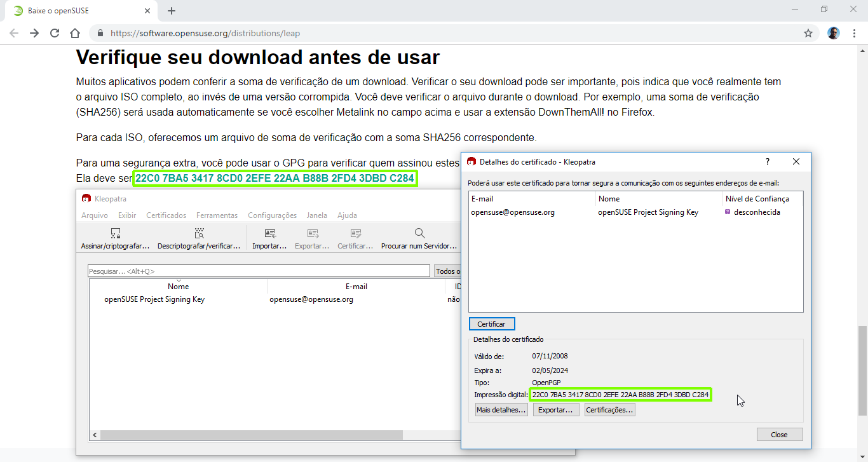
Task: Click the unknown trust level icon beside desconhecida
Action: click(x=728, y=212)
